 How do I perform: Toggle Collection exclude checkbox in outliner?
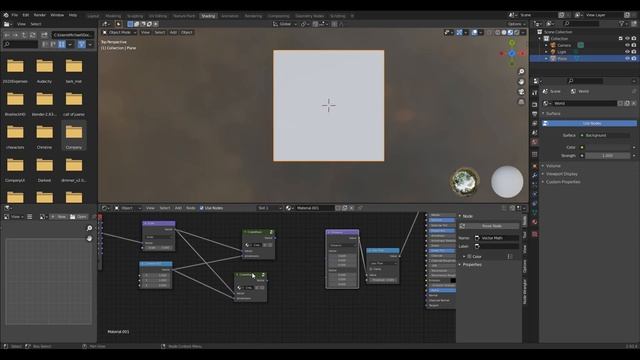pos(621,38)
